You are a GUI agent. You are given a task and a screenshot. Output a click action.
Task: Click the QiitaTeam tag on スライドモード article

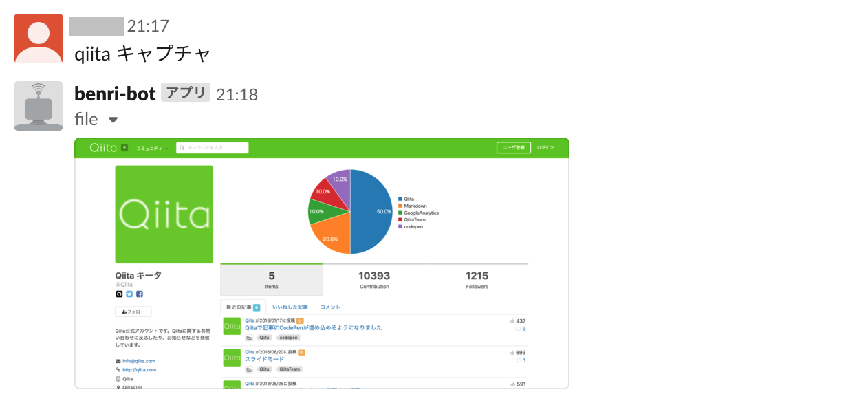(289, 369)
